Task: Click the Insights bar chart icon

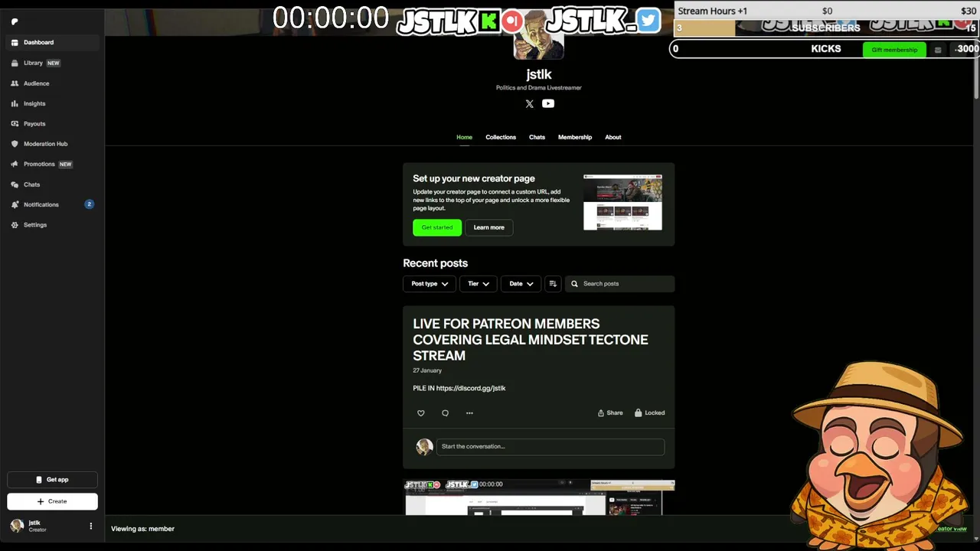Action: (x=15, y=103)
